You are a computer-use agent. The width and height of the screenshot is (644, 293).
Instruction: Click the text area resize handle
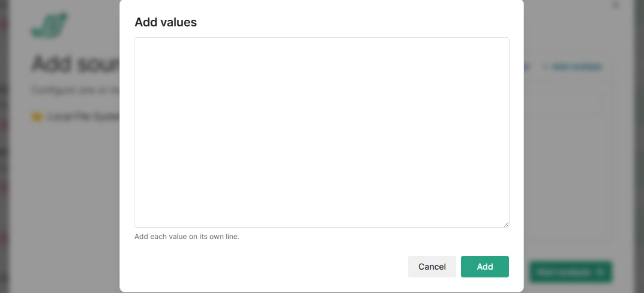(x=506, y=224)
